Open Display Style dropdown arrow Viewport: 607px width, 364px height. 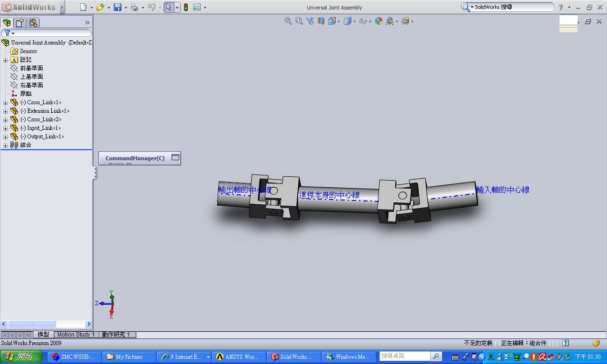click(x=354, y=21)
